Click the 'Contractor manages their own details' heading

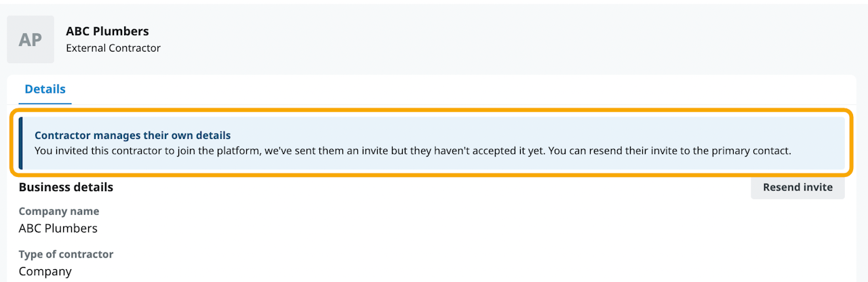(x=133, y=136)
